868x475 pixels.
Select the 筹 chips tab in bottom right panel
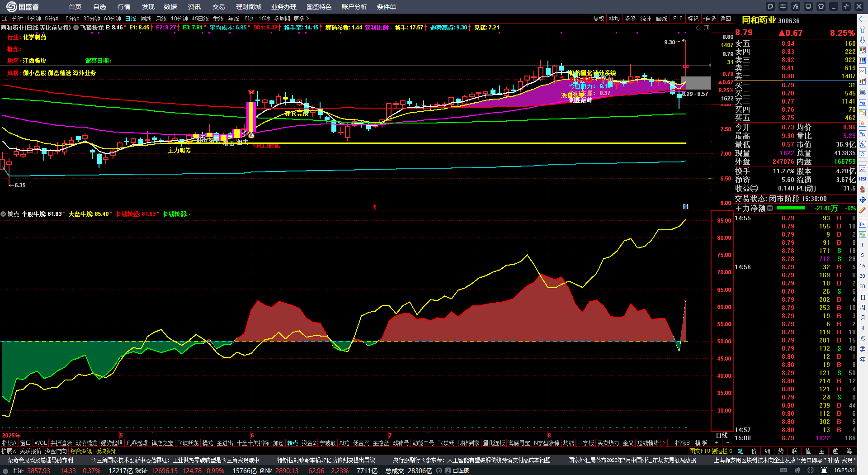[849, 451]
